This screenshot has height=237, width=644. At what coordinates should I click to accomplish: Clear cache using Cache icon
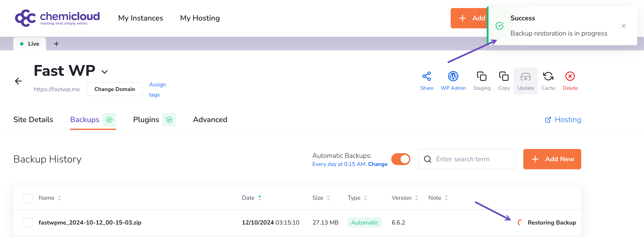tap(548, 76)
